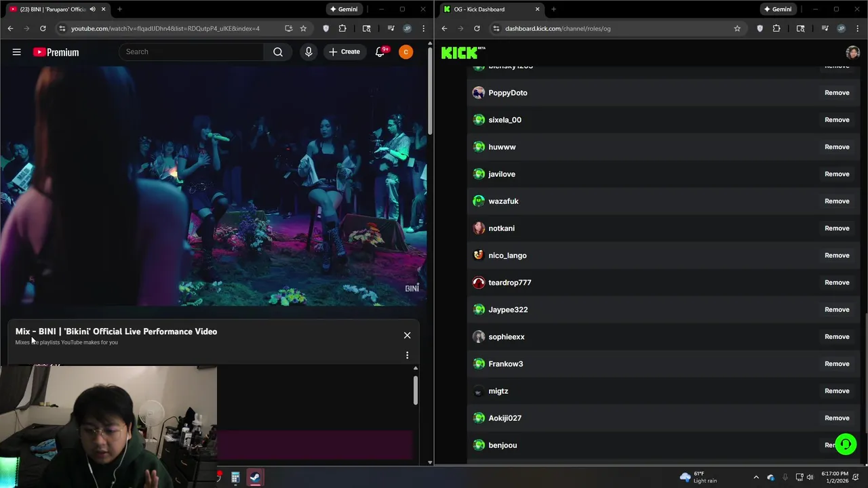
Task: Open Extensions puzzle icon in YouTube window
Action: click(x=342, y=28)
